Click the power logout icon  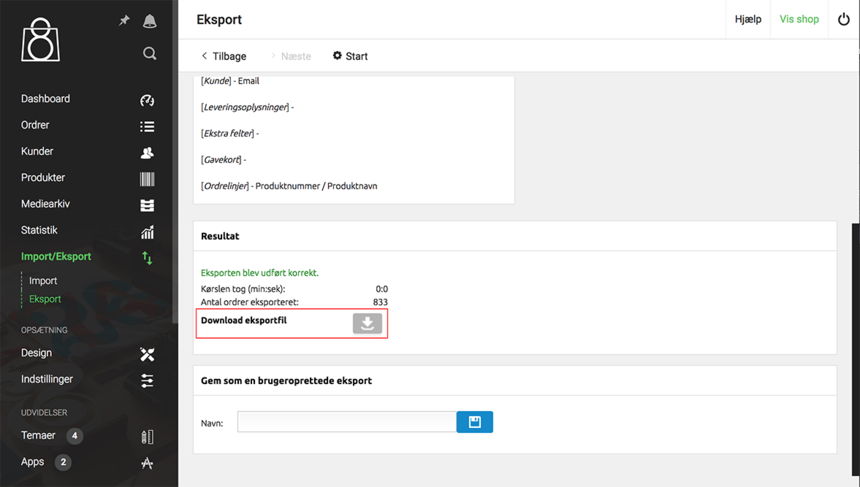click(843, 19)
